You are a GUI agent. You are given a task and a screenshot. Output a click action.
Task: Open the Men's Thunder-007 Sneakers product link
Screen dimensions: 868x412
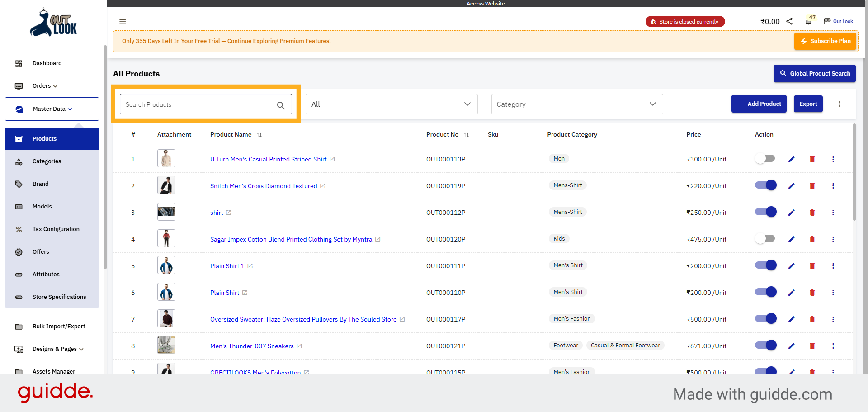click(x=251, y=346)
